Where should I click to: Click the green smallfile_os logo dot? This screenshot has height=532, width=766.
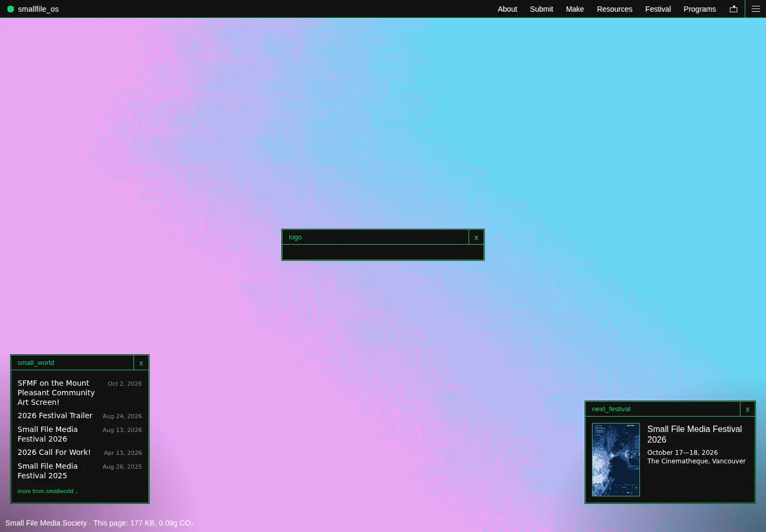click(x=10, y=9)
